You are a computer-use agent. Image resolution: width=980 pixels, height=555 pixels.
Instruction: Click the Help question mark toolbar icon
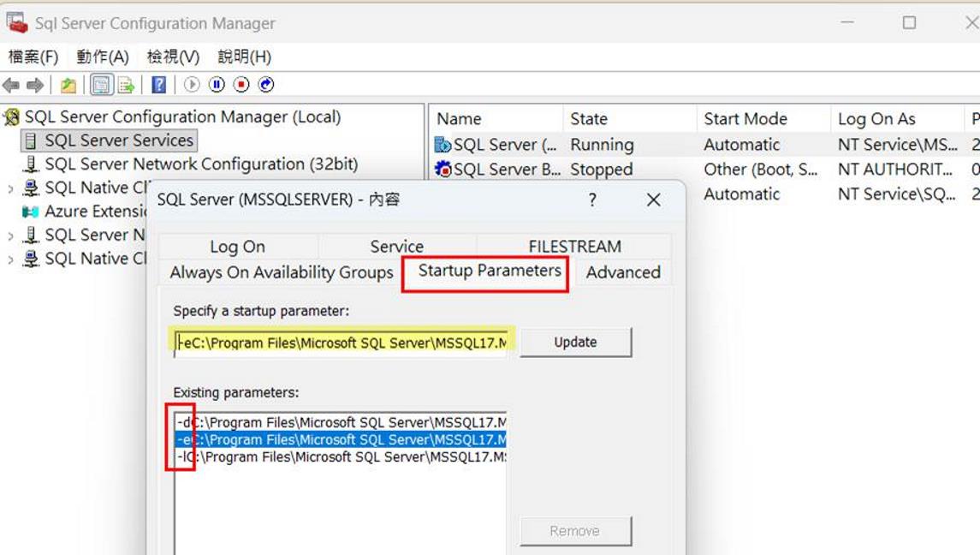pos(159,85)
